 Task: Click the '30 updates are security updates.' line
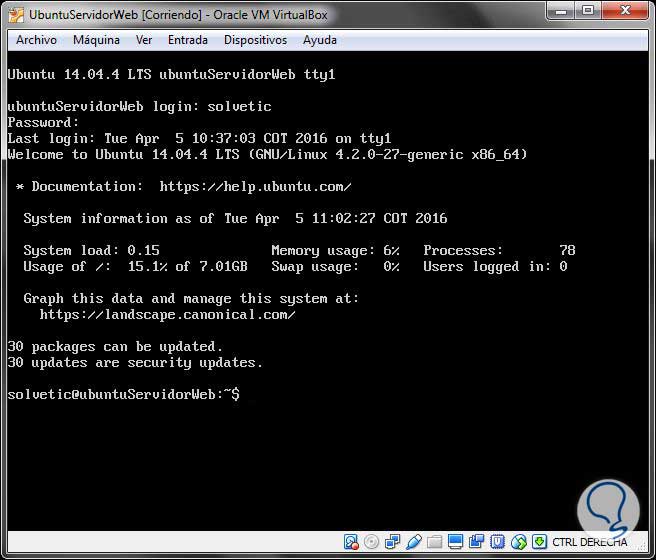[135, 363]
